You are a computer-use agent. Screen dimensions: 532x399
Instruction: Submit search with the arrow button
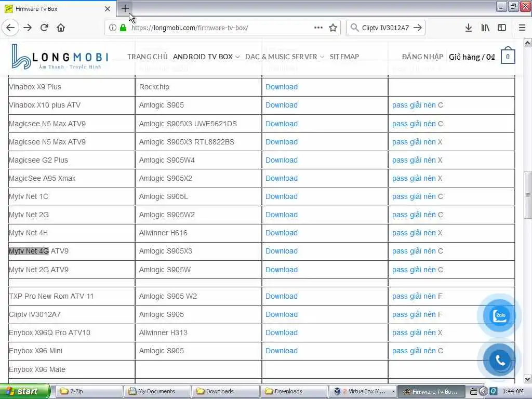pos(418,28)
